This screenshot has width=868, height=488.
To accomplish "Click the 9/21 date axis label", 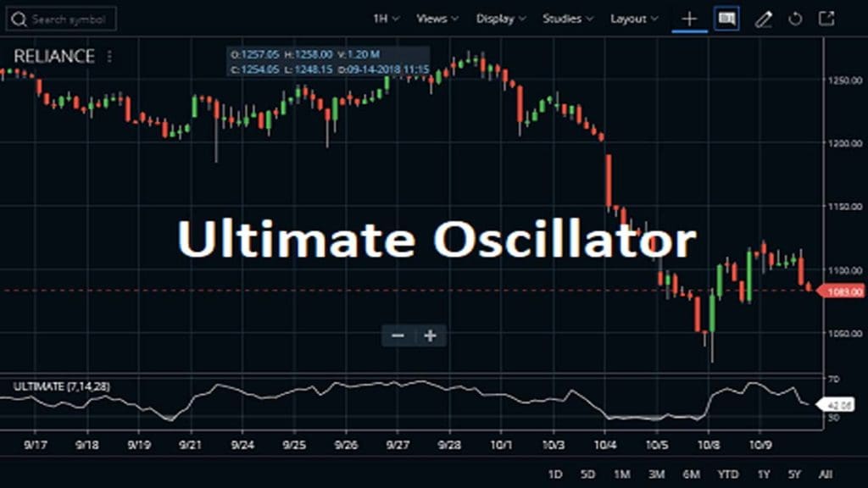I will (x=191, y=445).
